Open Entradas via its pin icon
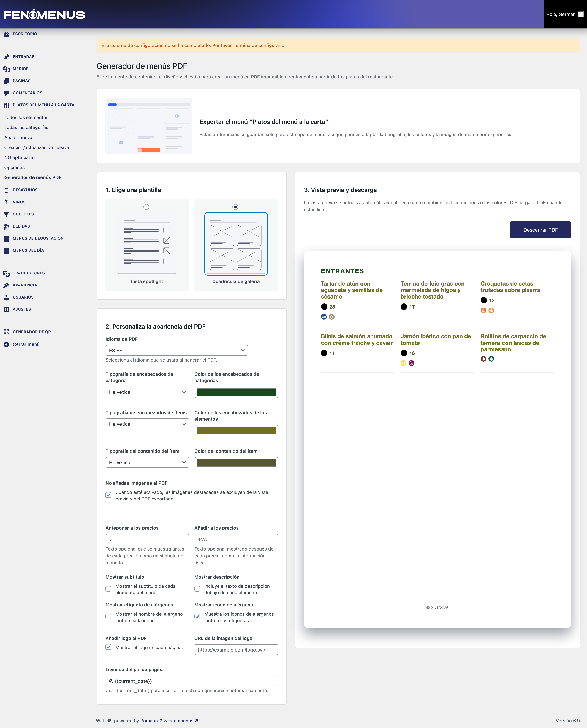Viewport: 587px width, 728px height. click(x=6, y=57)
